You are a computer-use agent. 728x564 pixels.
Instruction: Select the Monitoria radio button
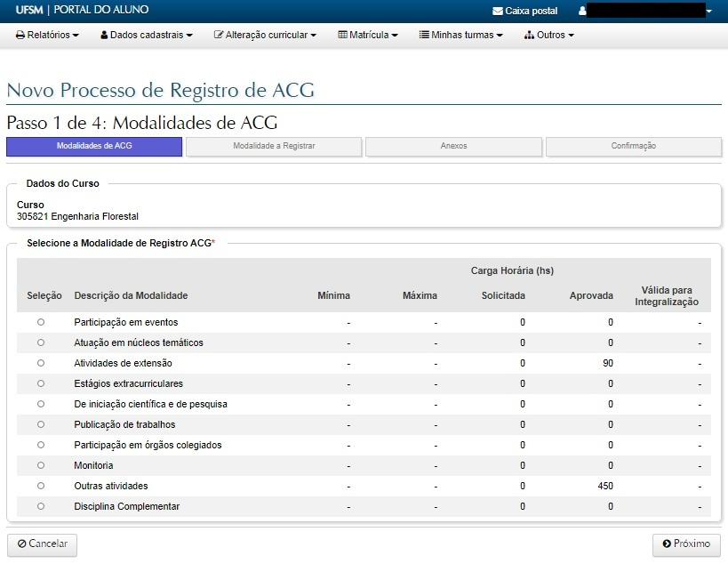tap(41, 465)
